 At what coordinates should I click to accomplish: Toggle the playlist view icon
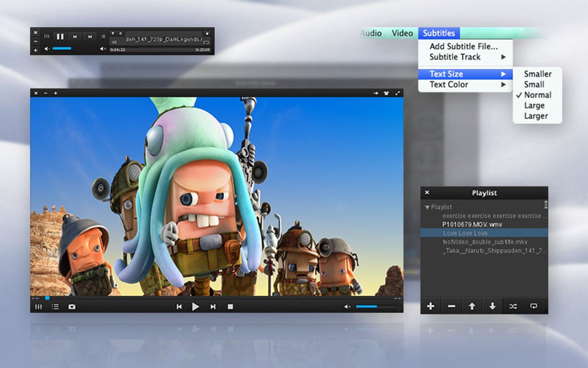tap(55, 307)
